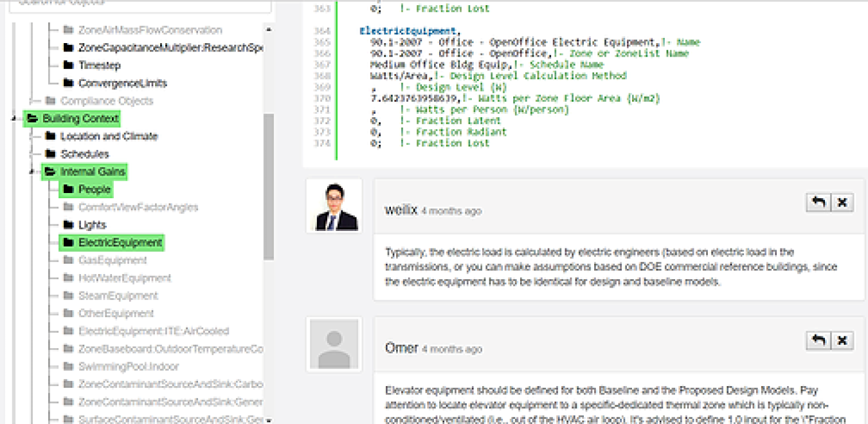The height and width of the screenshot is (424, 868).
Task: Click the open-folder icon beside Internal Gains
Action: 51,172
